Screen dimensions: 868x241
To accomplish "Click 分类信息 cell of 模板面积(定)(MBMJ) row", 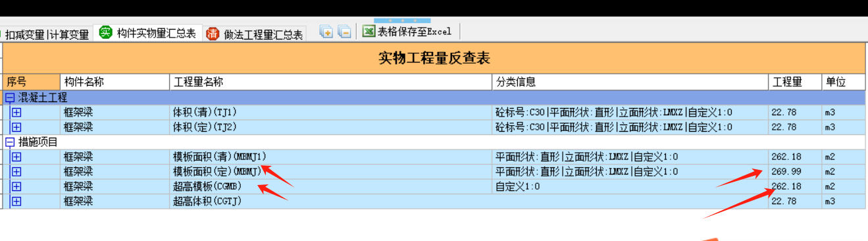I will tap(630, 171).
